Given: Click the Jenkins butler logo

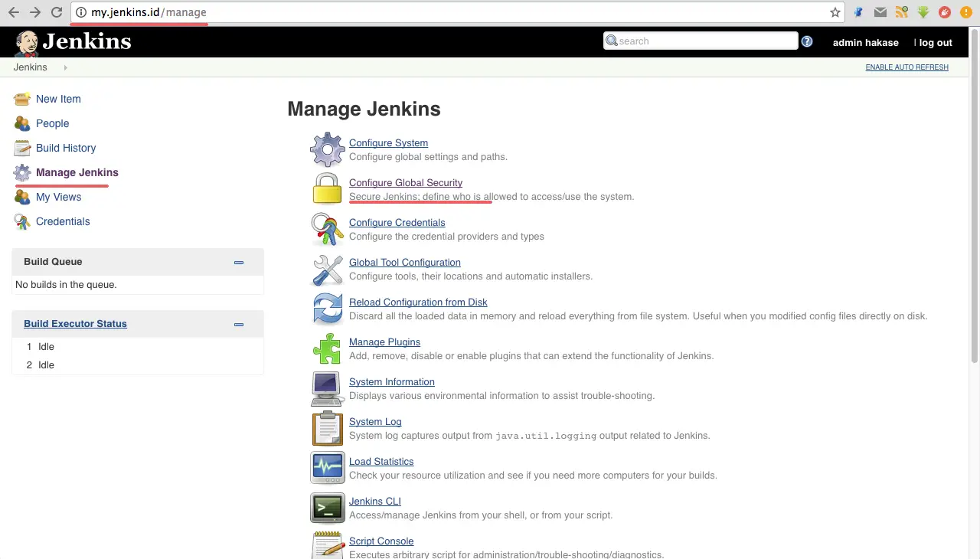Looking at the screenshot, I should click(27, 44).
